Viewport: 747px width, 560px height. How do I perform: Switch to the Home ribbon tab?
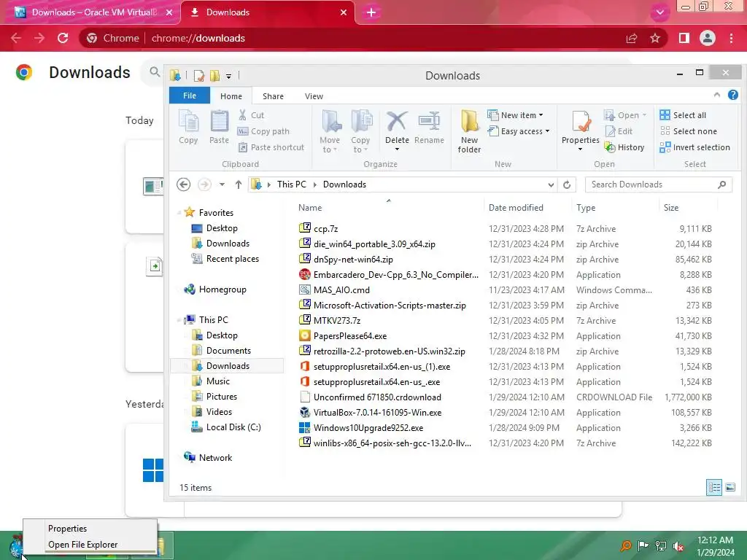[231, 96]
